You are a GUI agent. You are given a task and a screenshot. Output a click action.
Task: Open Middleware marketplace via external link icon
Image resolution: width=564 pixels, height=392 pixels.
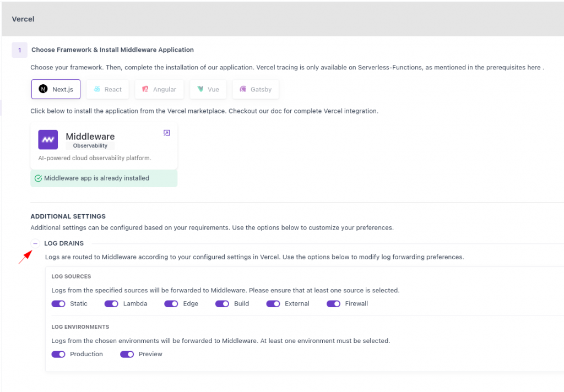tap(167, 133)
